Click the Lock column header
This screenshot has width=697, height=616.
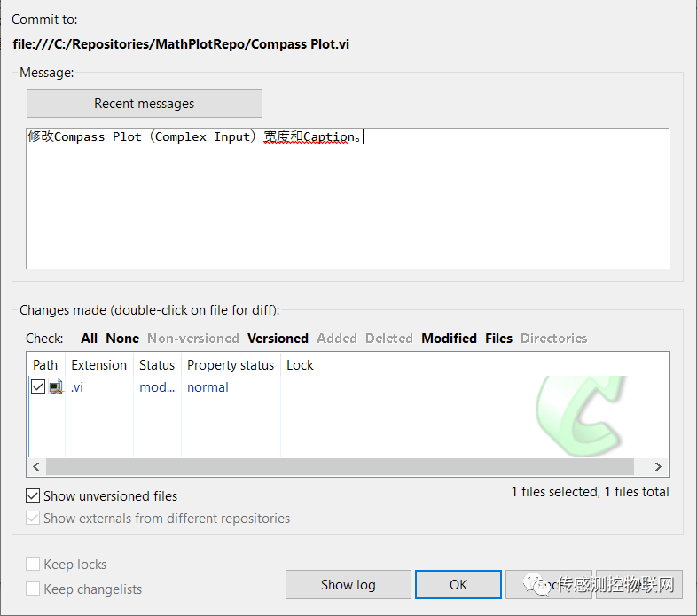(300, 365)
